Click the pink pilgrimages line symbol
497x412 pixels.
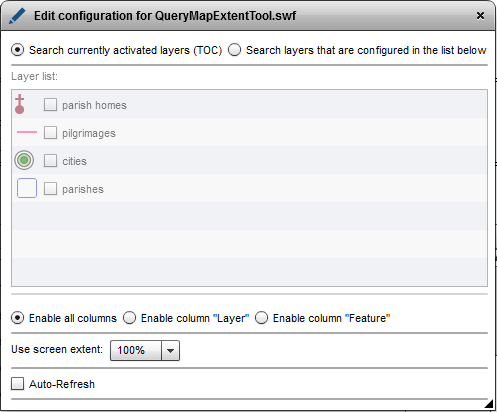(x=27, y=132)
